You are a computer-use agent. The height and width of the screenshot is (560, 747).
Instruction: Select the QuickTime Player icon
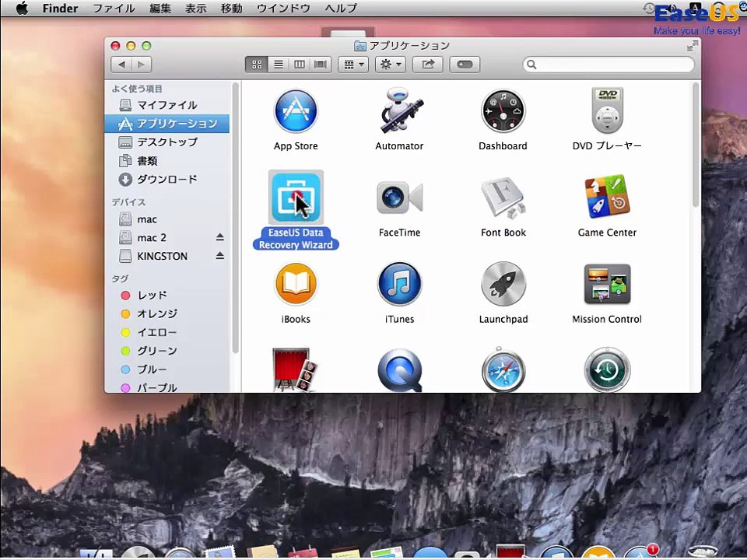(399, 370)
